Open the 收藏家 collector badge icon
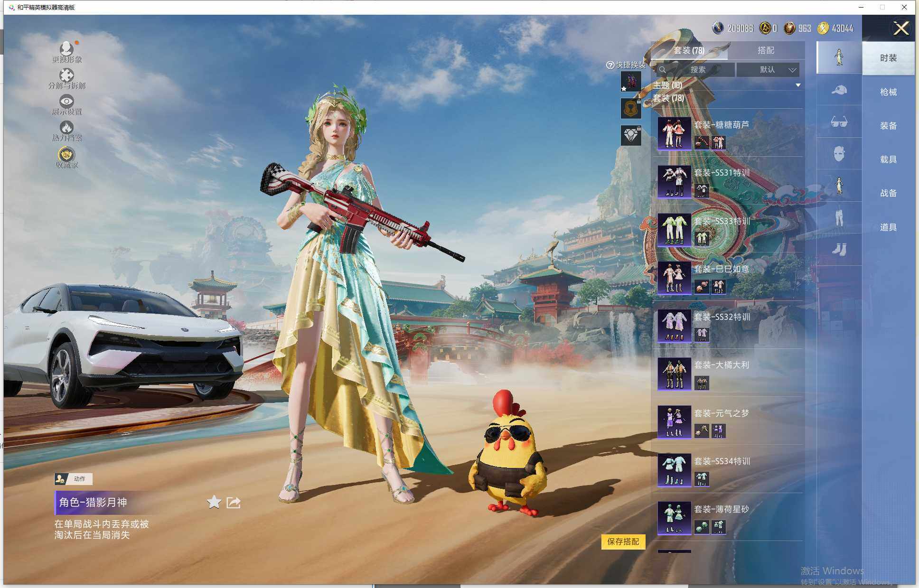 coord(66,155)
